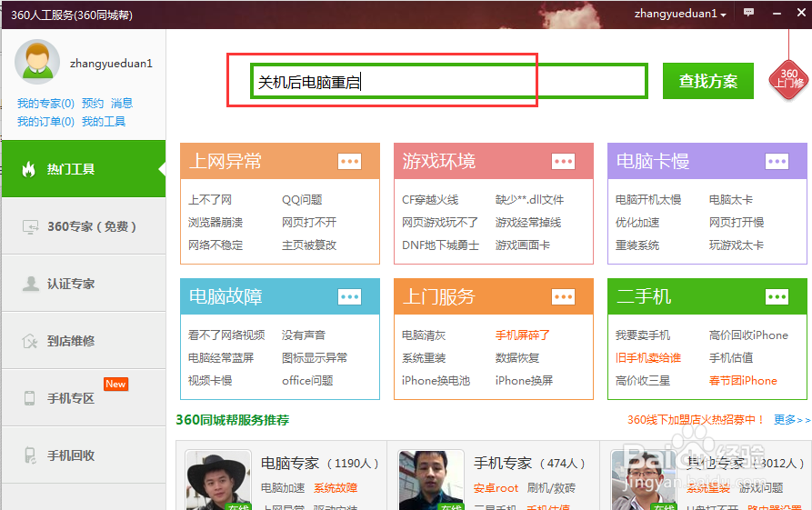Click the phone icon beside 手机专区

pyautogui.click(x=29, y=398)
